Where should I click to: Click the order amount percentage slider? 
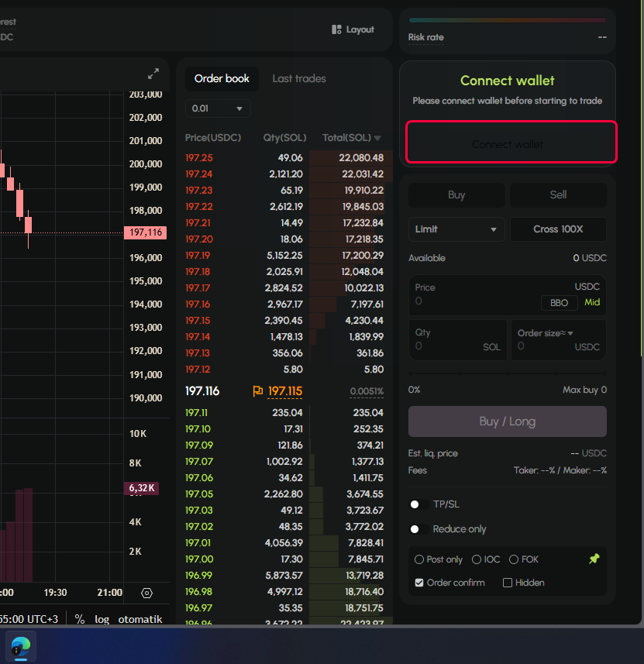coord(507,373)
